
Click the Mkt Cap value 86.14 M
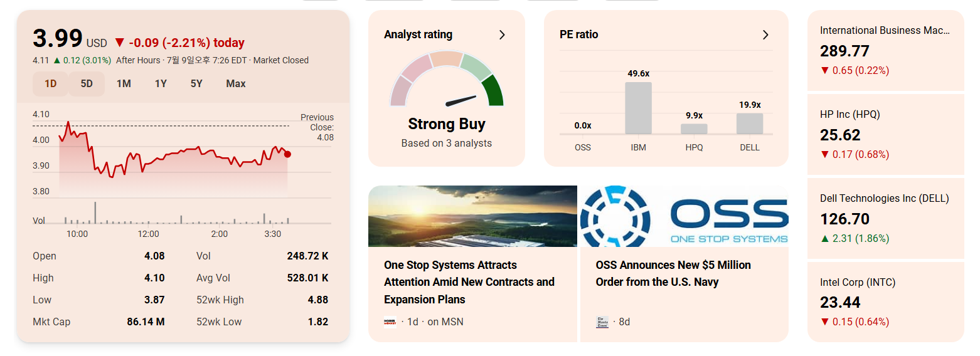point(146,322)
